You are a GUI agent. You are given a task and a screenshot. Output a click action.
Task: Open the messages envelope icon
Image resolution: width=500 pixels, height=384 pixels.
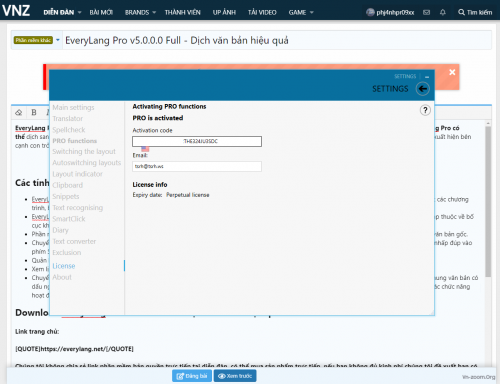click(x=426, y=12)
